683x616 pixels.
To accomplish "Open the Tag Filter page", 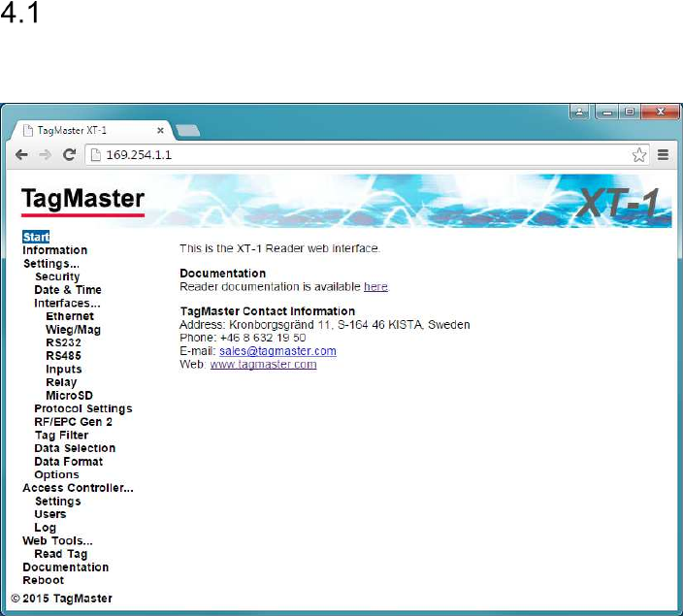I will [x=62, y=436].
